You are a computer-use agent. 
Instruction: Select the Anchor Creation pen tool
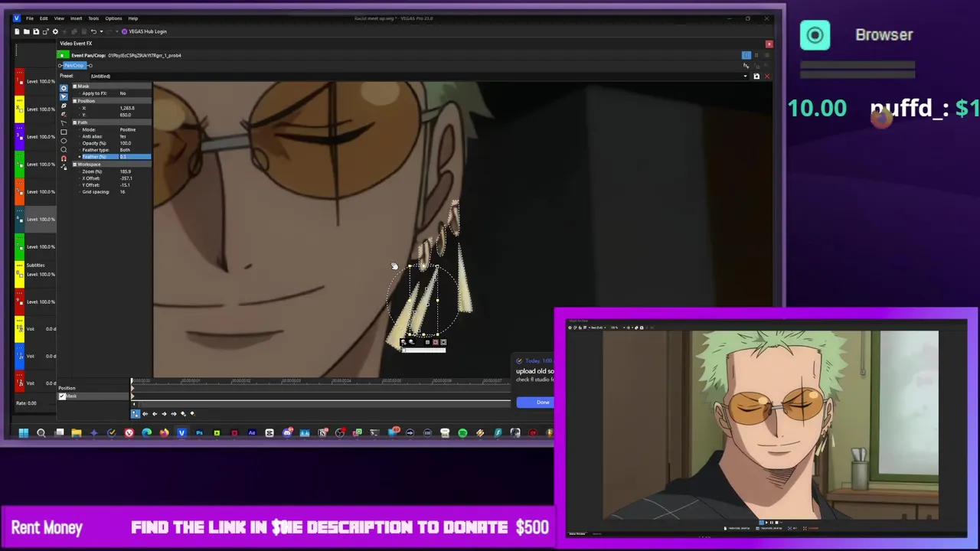point(64,106)
